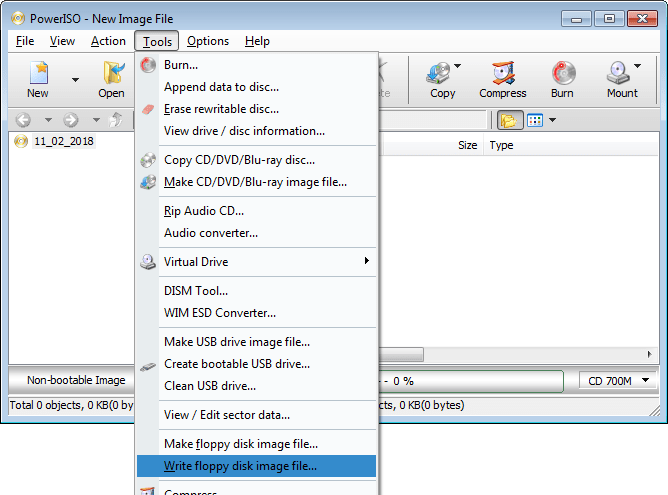Choose Audio converter...
Screen dimensions: 668x495
[x=256, y=233]
